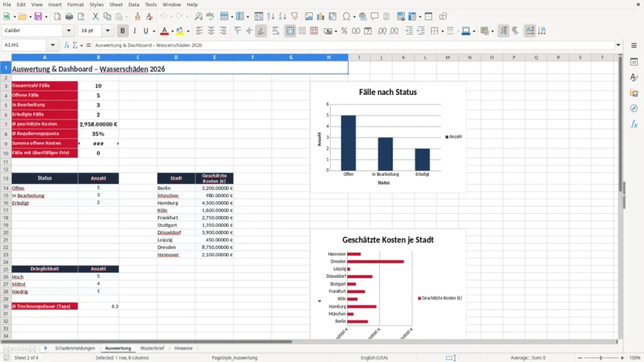Click the Function Wizard fx icon
The height and width of the screenshot is (362, 644).
[67, 45]
